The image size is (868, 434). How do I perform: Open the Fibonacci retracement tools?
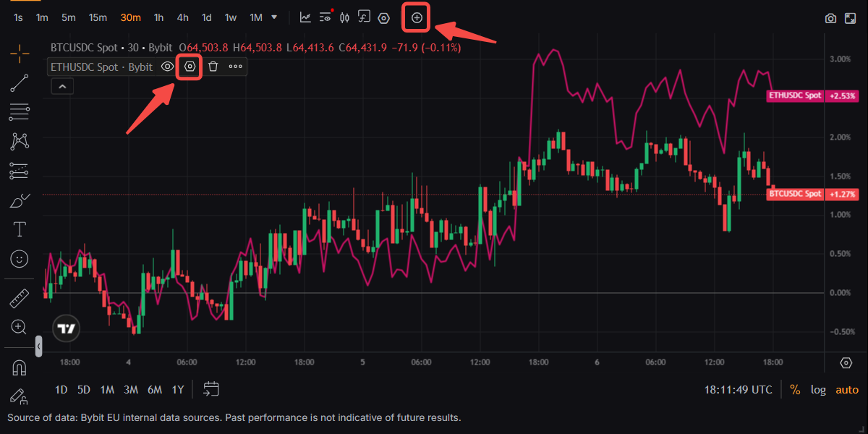(20, 112)
